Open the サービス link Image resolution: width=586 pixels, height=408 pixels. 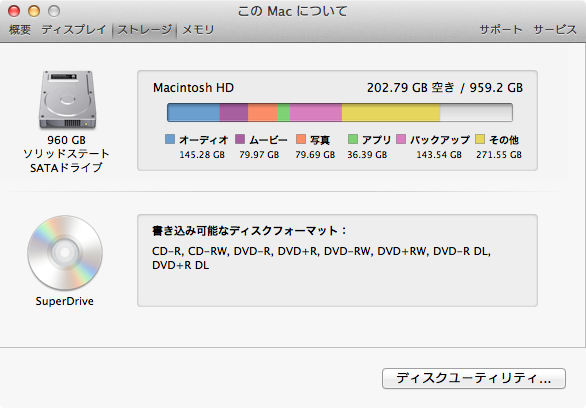(x=555, y=30)
